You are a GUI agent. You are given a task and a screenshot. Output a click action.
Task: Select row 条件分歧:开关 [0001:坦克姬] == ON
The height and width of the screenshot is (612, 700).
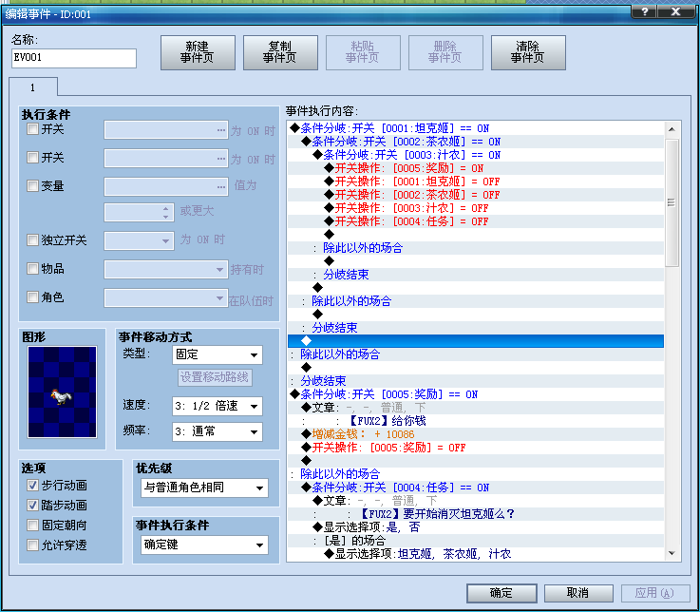(476, 128)
